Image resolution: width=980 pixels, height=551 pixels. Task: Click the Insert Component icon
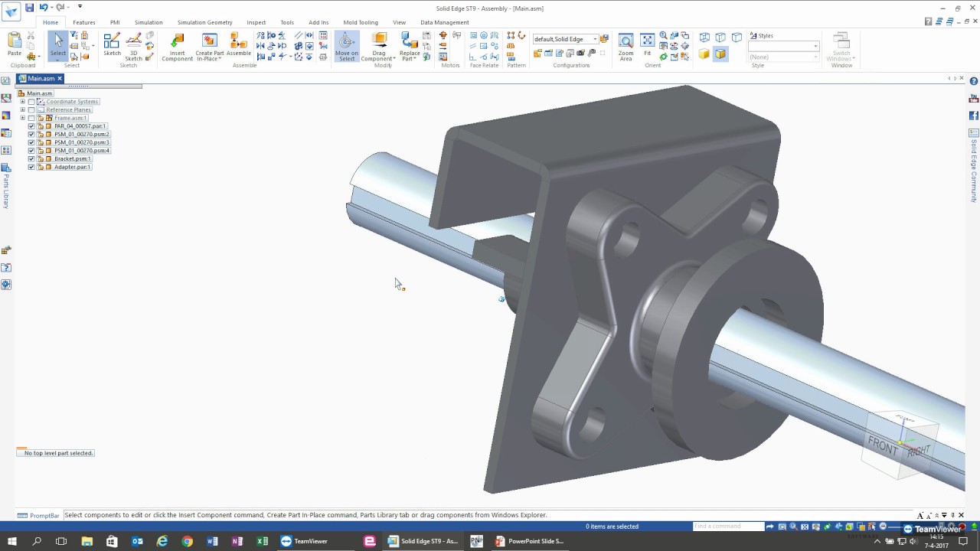(x=177, y=46)
